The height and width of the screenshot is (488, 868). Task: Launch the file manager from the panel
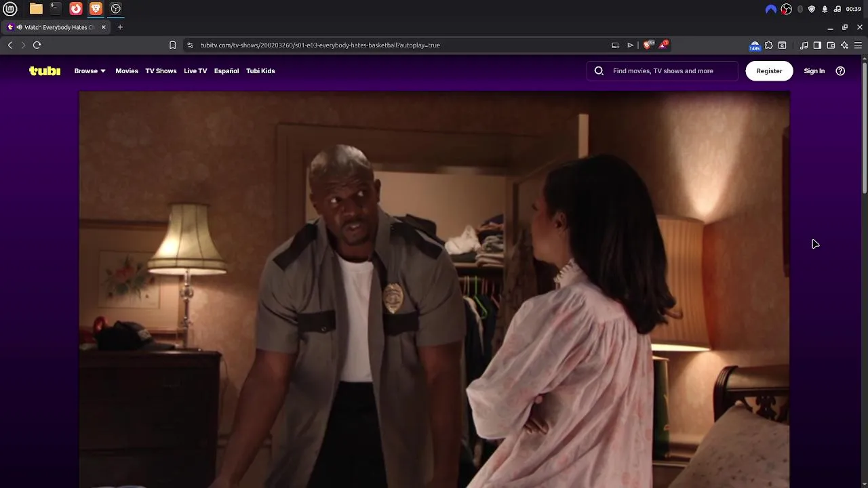point(36,9)
